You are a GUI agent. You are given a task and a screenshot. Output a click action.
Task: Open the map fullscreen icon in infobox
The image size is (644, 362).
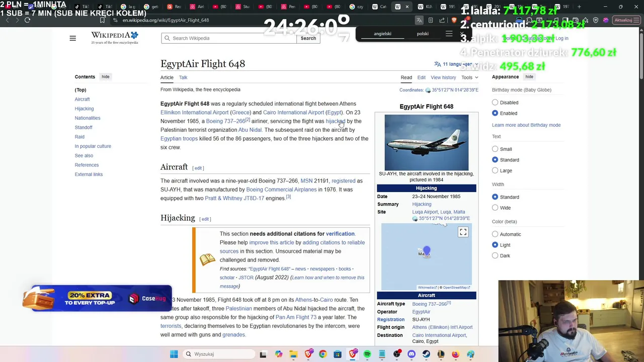pos(463,232)
